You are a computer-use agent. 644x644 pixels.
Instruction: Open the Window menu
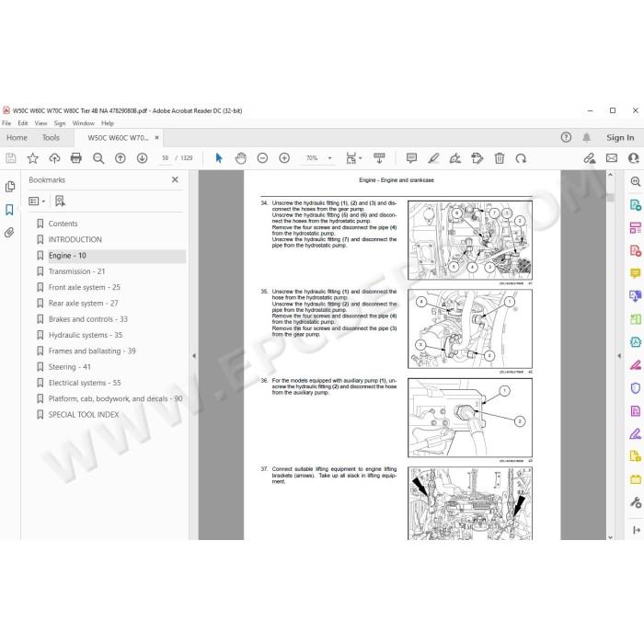tap(84, 123)
